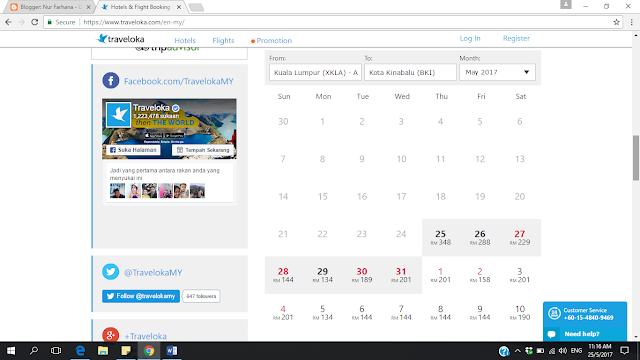Viewport: 640px width, 360px height.
Task: Click Chrome icon in taskbar
Action: (x=149, y=351)
